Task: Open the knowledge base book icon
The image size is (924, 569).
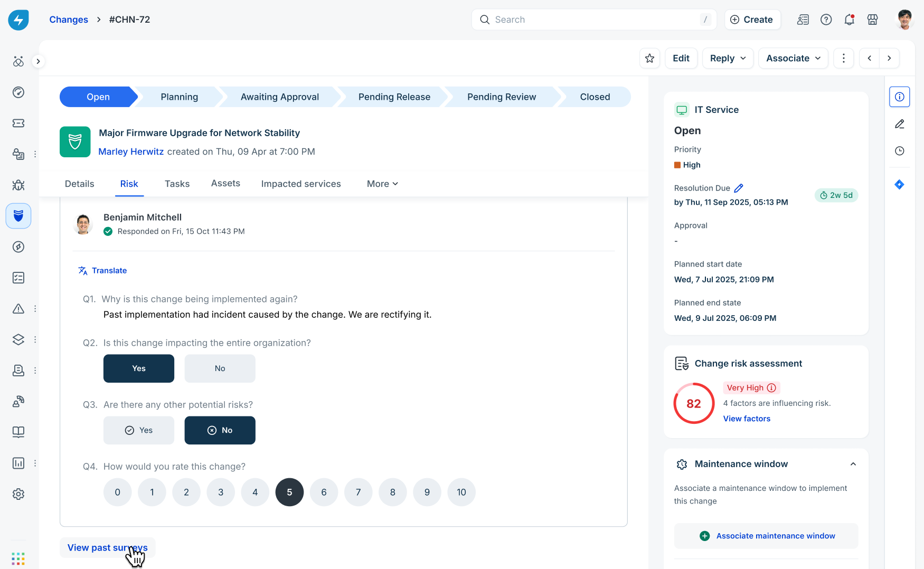Action: point(18,432)
